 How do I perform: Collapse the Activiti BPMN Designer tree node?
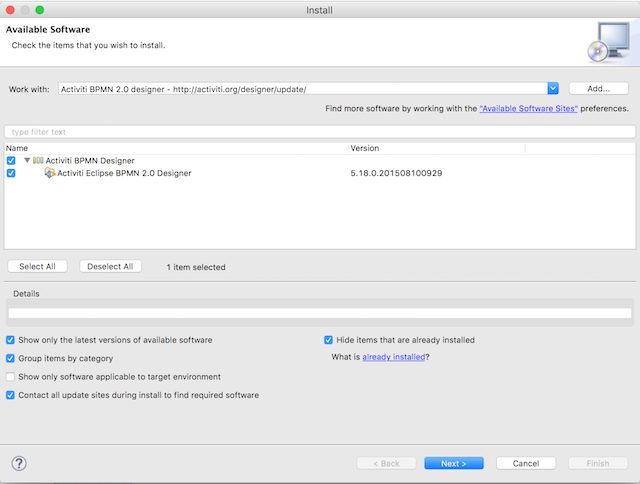(x=27, y=160)
